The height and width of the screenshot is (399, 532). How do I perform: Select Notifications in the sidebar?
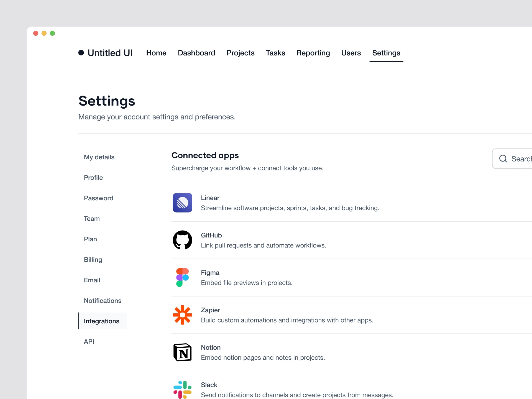click(103, 301)
